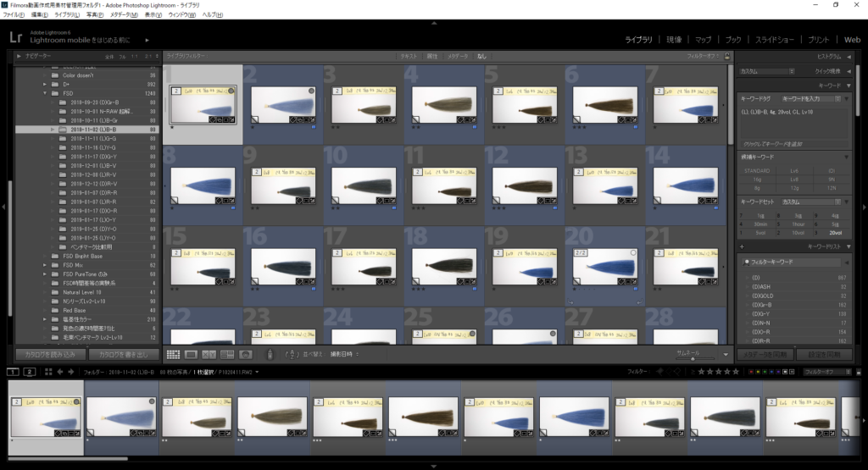Screen dimensions: 868x470
Task: Open Compare view (XY) in toolbar
Action: (x=210, y=354)
